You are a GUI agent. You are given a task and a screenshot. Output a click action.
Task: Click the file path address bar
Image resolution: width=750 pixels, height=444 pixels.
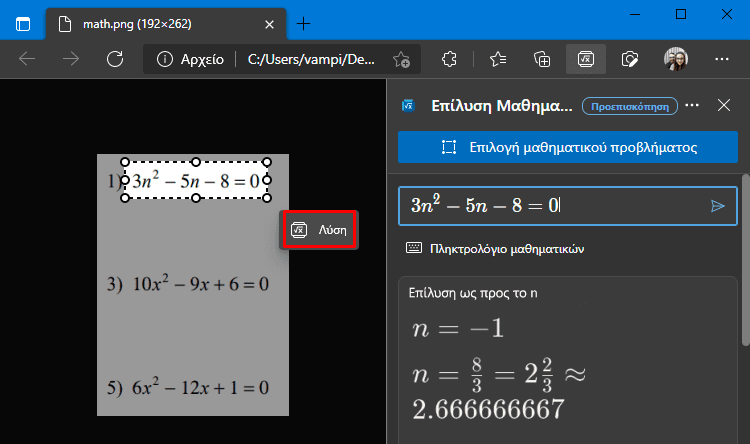311,59
